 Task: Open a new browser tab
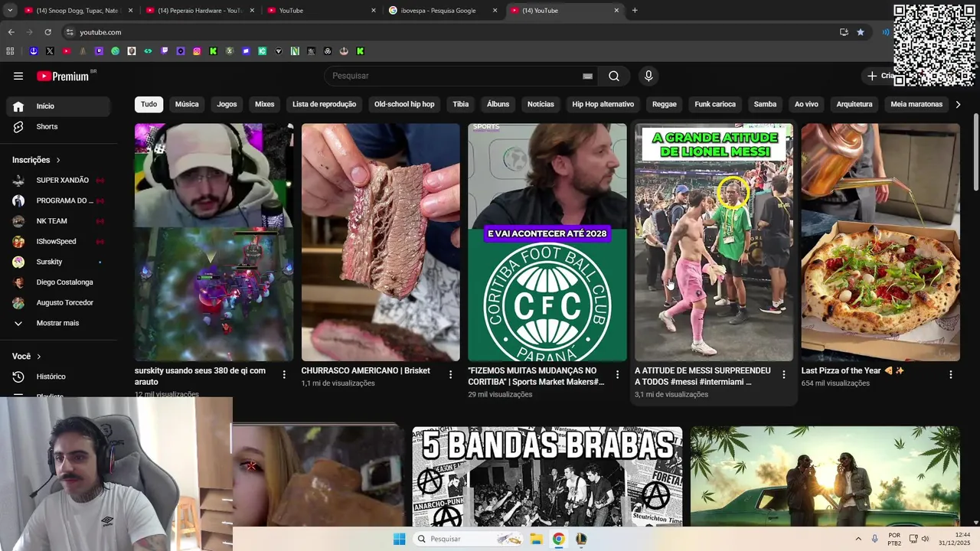pyautogui.click(x=635, y=11)
